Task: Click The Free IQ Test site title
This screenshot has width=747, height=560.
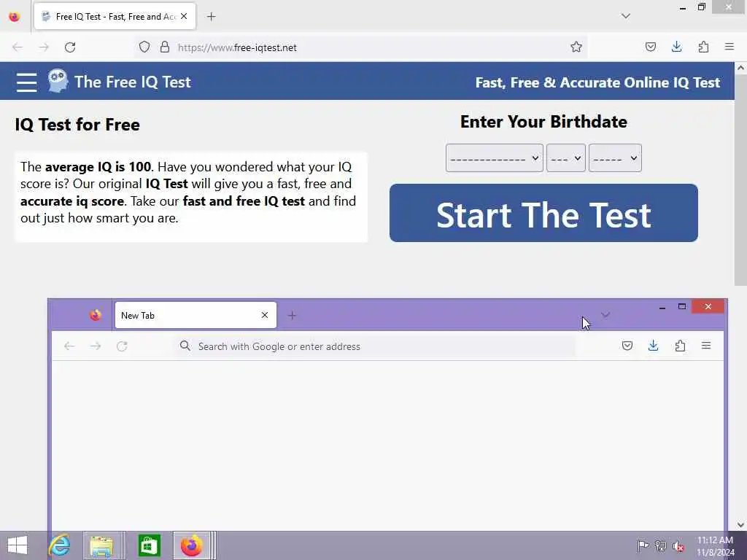Action: [x=133, y=82]
